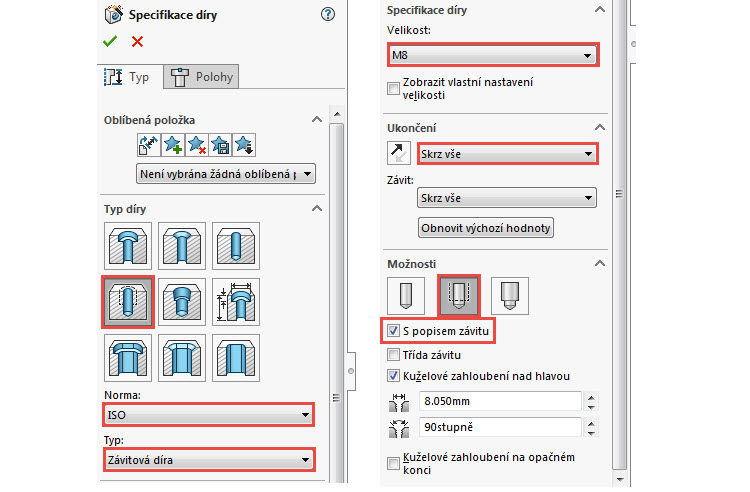The image size is (750, 492).
Task: Select remove thread option icon
Action: pos(510,295)
